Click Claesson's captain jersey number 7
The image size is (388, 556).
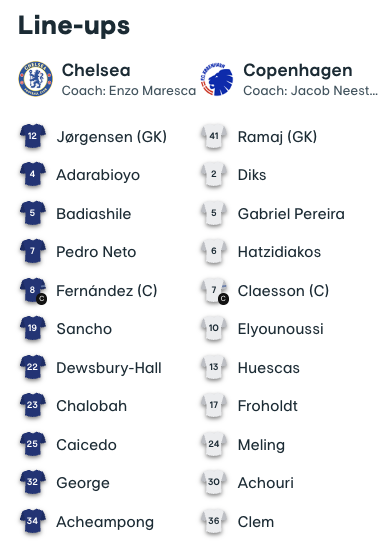point(214,291)
